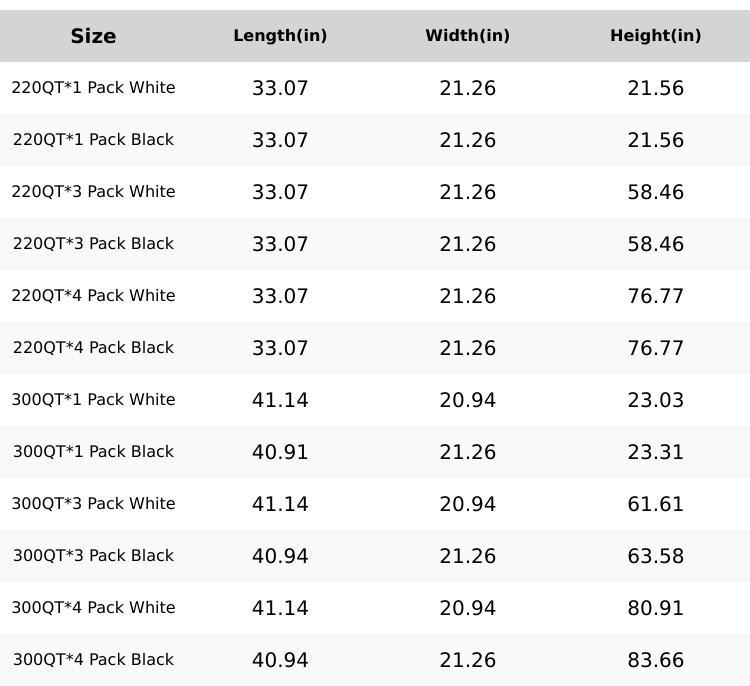Click the 300QT*4 Pack White size cell
750x686 pixels.
point(93,608)
